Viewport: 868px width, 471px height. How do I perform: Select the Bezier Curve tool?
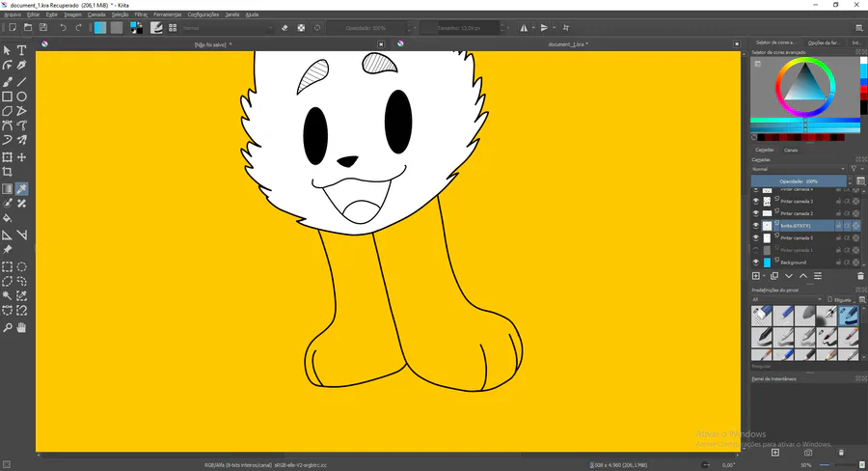coord(7,125)
